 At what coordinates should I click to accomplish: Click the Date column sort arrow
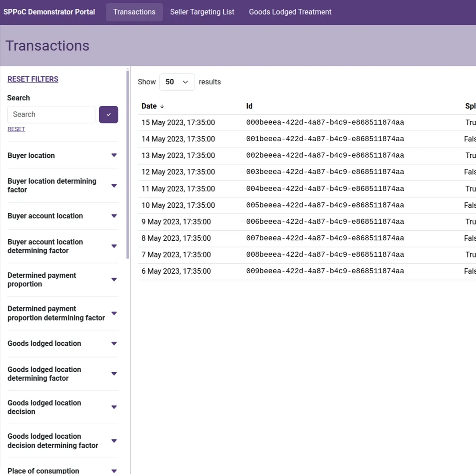click(x=162, y=106)
